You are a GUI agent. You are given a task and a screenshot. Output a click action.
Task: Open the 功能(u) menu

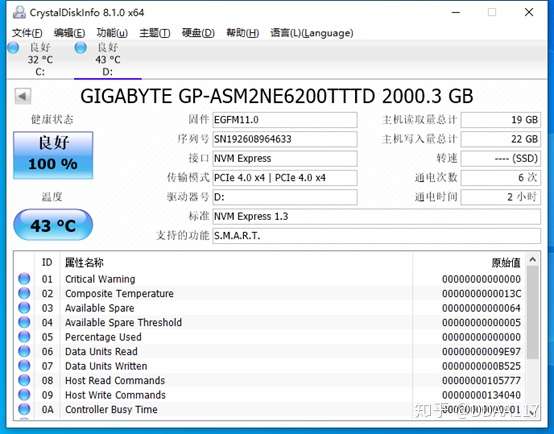point(112,33)
